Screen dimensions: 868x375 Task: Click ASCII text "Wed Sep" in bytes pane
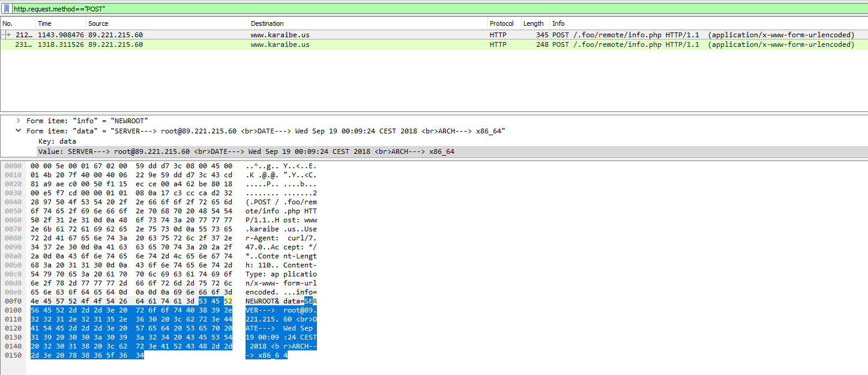click(x=298, y=327)
